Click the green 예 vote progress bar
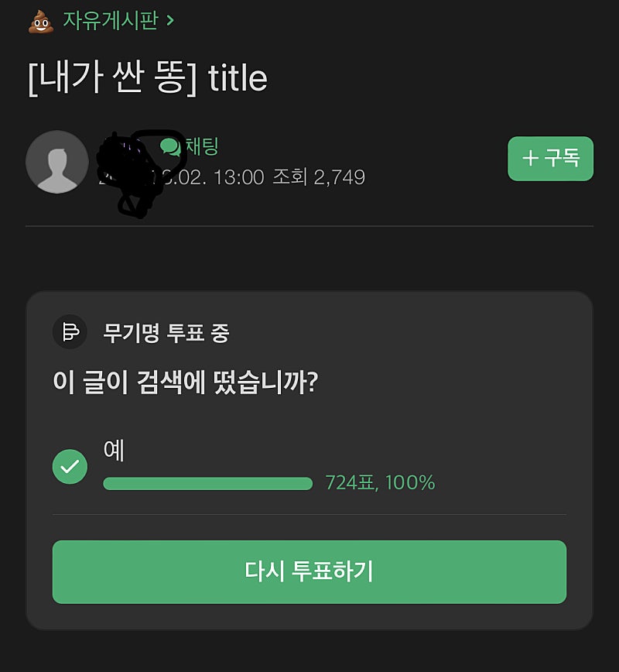Screen dimensions: 619x672 coord(207,484)
